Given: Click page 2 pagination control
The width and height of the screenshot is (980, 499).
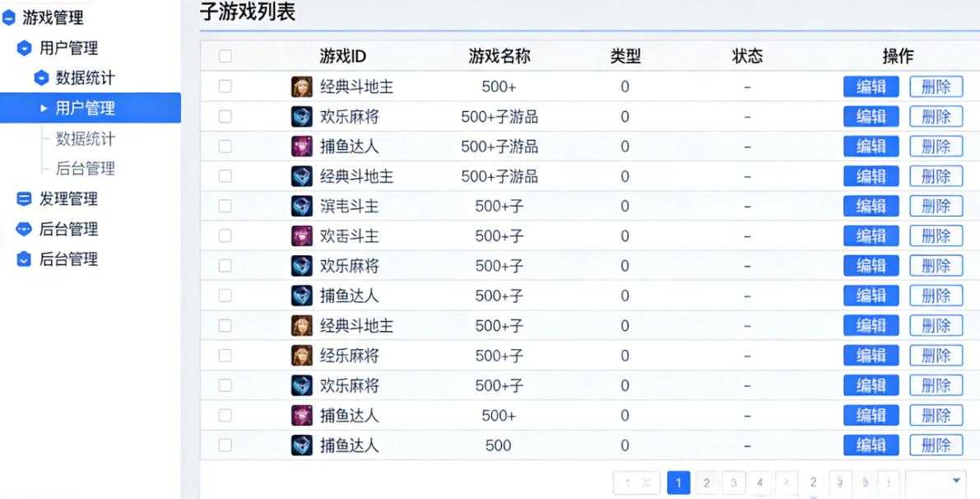Looking at the screenshot, I should click(706, 483).
